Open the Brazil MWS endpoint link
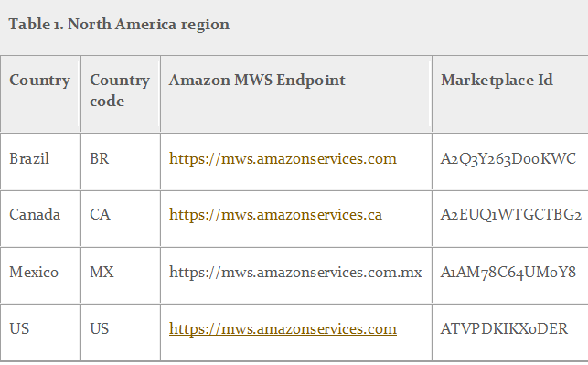Viewport: 588px width, 365px height. click(x=283, y=159)
